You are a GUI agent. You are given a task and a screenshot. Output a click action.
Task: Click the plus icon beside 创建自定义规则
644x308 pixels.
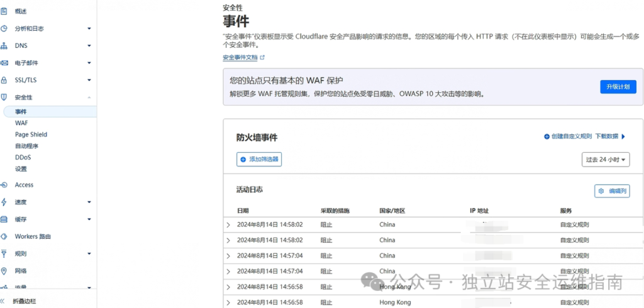click(547, 137)
